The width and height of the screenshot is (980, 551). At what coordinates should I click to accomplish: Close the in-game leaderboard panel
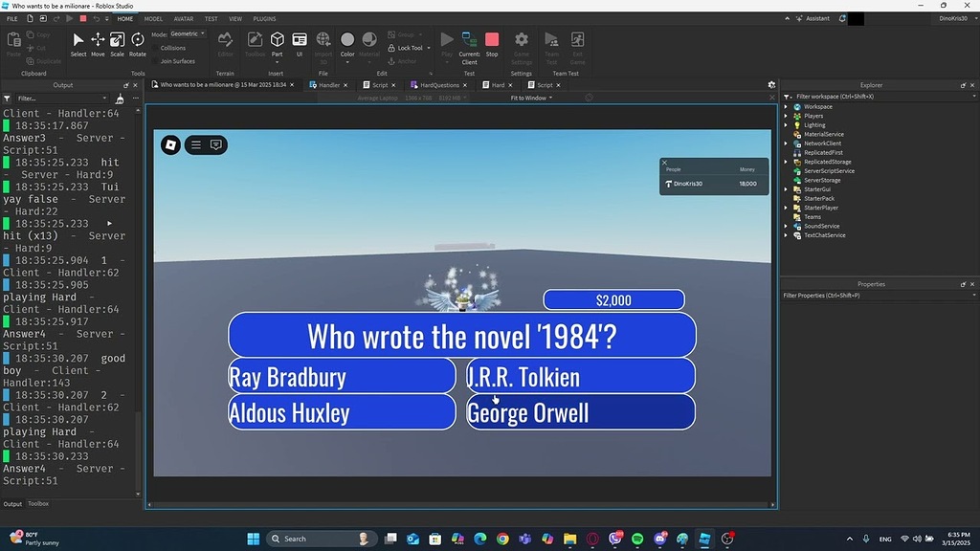[x=664, y=163]
